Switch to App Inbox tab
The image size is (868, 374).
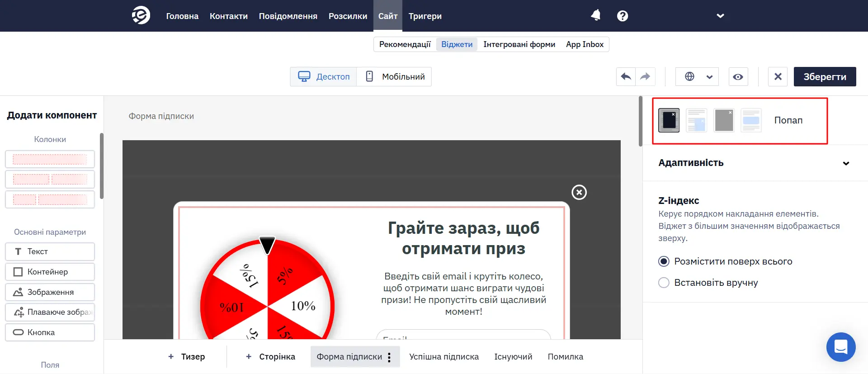(585, 44)
